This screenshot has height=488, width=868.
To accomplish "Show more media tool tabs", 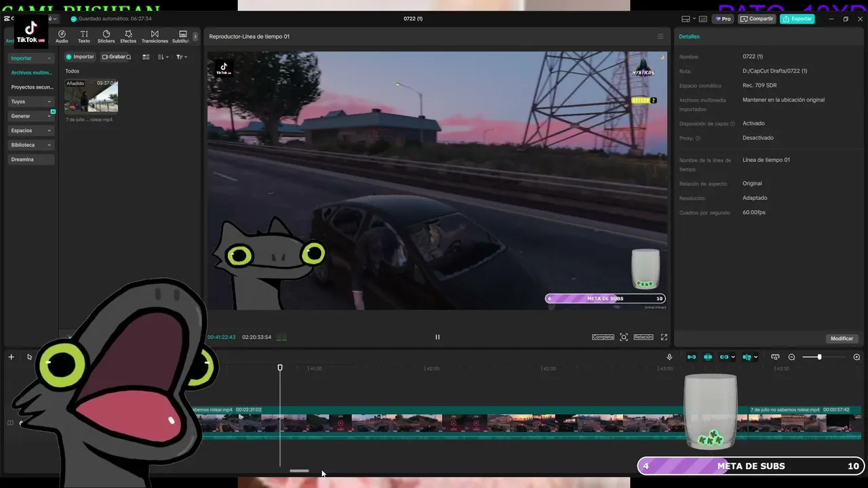I will (x=195, y=37).
